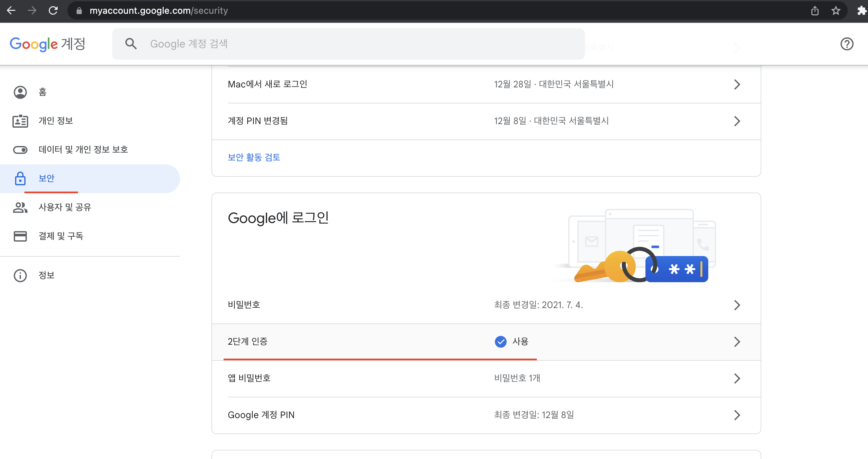Open the extensions puzzle icon
This screenshot has width=868, height=459.
click(861, 11)
